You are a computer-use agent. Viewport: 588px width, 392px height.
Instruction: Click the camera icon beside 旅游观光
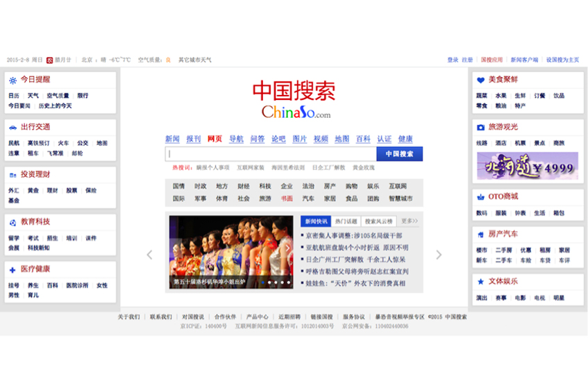point(480,128)
